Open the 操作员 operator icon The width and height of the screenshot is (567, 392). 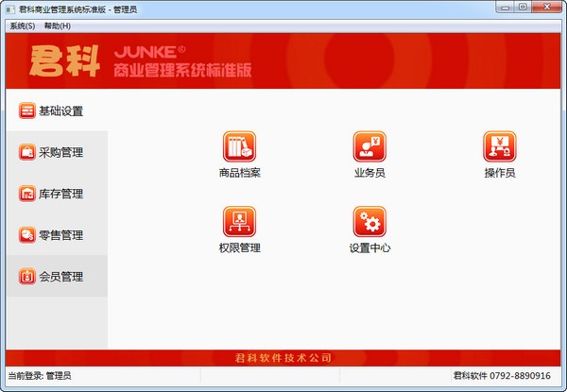(x=499, y=146)
